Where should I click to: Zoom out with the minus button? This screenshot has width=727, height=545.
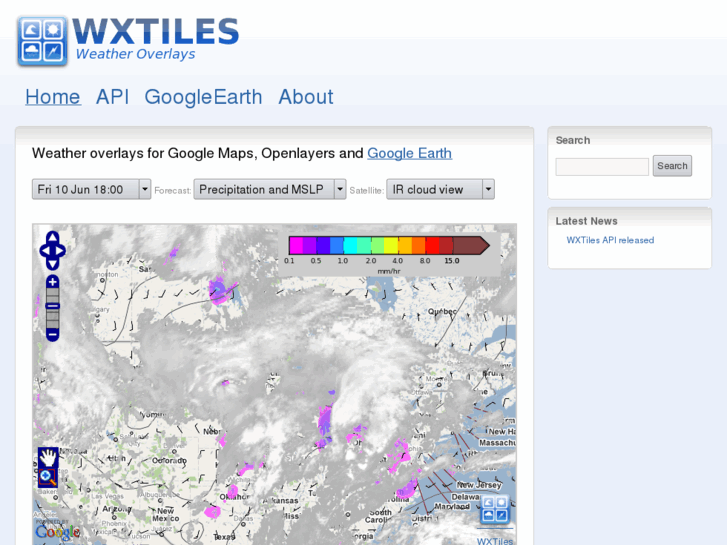point(52,334)
